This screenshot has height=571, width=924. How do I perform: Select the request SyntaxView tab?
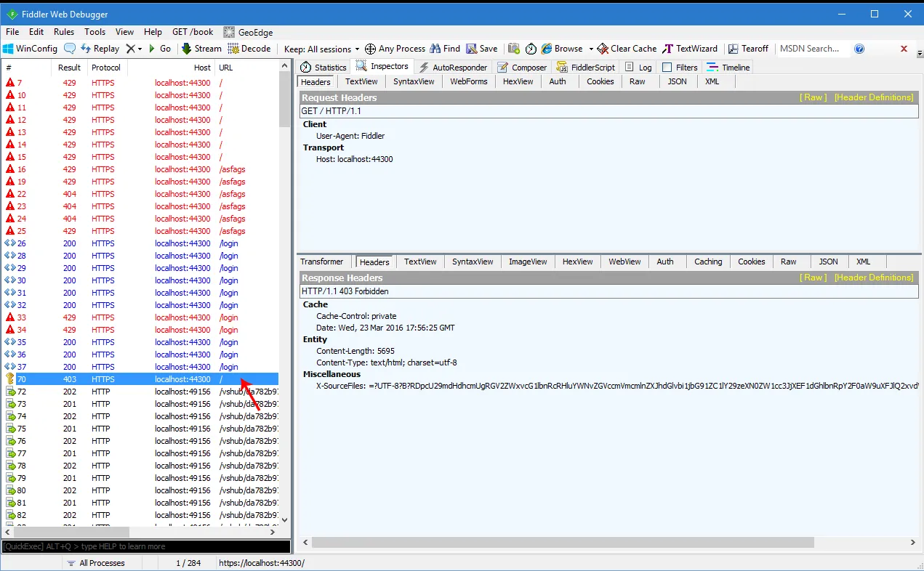tap(414, 82)
